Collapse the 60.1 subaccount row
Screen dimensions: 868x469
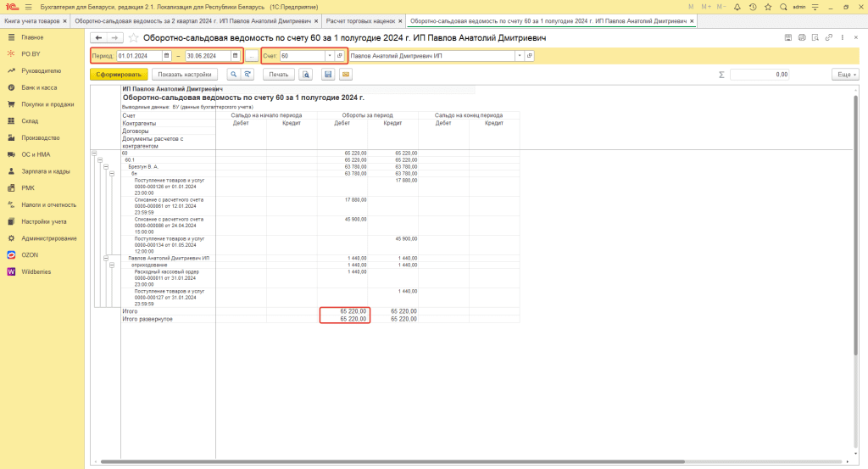click(x=100, y=160)
